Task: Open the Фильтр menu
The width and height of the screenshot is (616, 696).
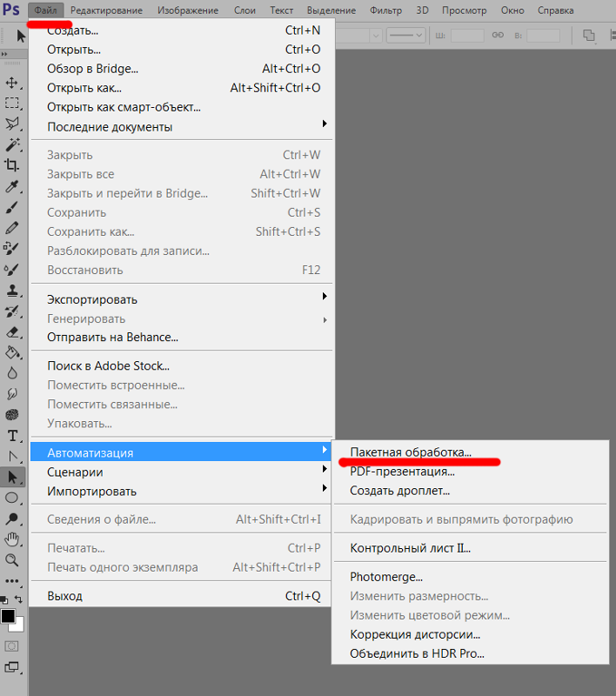Action: point(386,10)
